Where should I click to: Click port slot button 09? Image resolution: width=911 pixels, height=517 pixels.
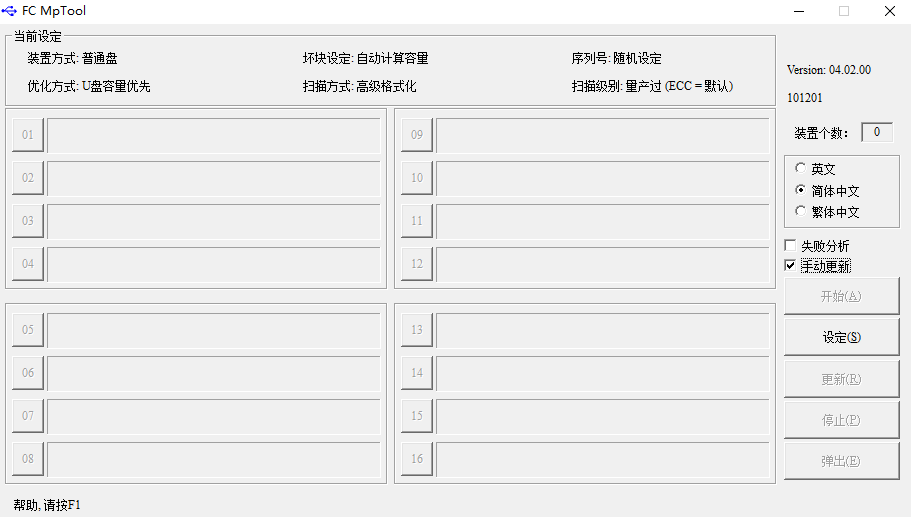pos(417,135)
